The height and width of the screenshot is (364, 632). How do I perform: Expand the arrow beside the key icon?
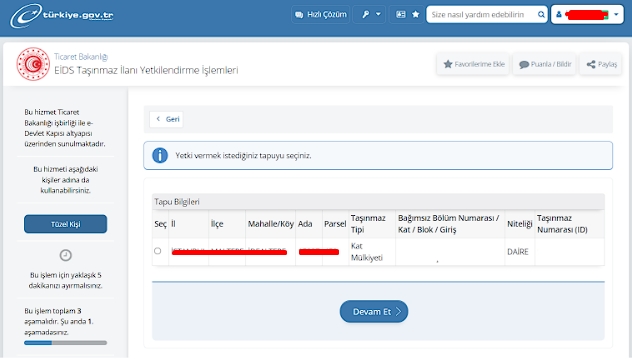pos(378,14)
